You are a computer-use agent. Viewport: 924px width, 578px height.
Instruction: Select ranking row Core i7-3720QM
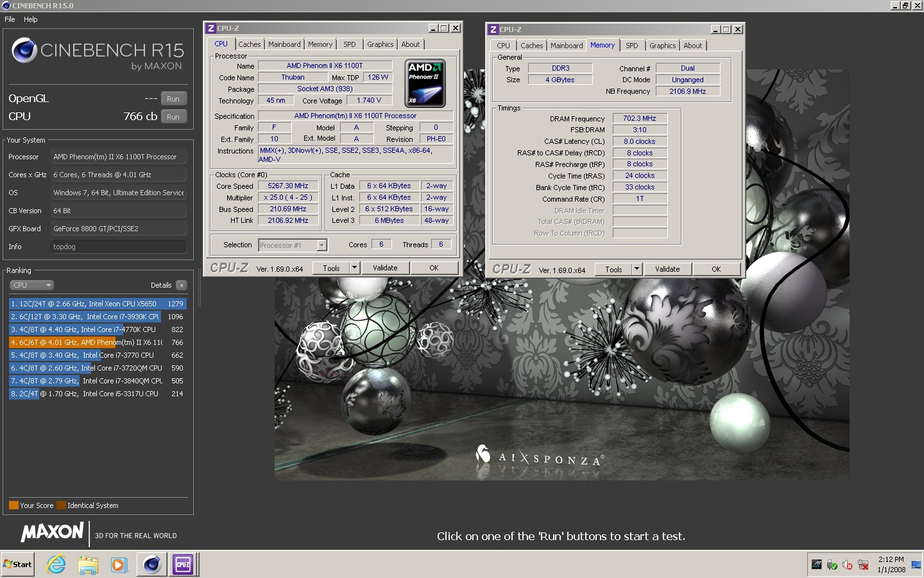click(98, 368)
